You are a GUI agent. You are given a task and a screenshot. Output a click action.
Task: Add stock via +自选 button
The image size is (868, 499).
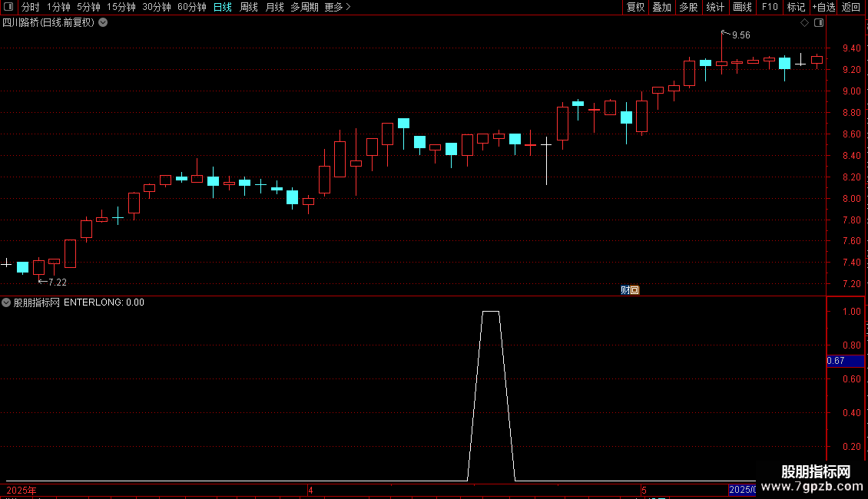pos(823,7)
